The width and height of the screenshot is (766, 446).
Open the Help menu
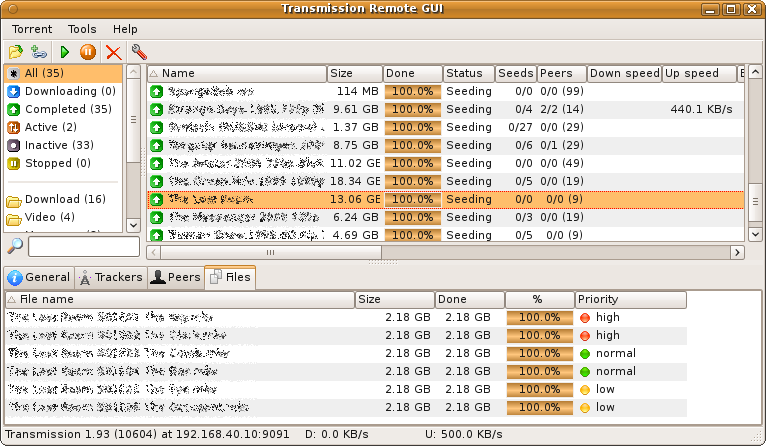125,29
